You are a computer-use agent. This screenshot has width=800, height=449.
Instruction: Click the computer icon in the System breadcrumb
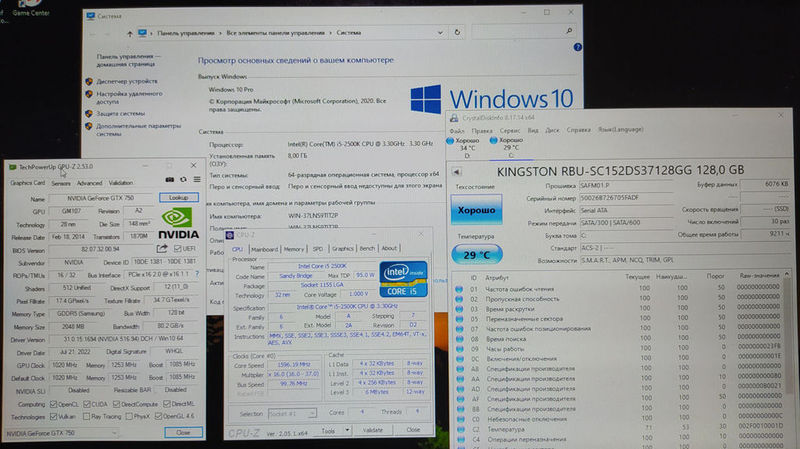click(x=142, y=33)
